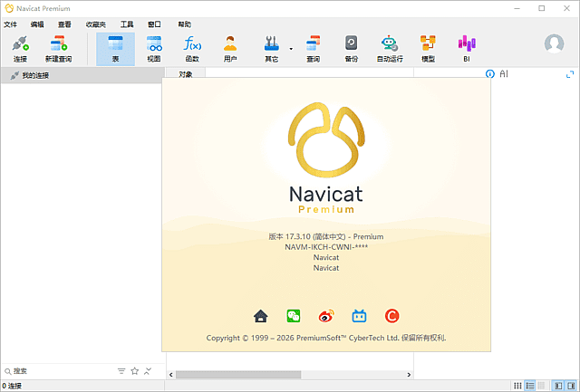
Task: Click the horizontal scrollbar thumb
Action: (x=238, y=375)
